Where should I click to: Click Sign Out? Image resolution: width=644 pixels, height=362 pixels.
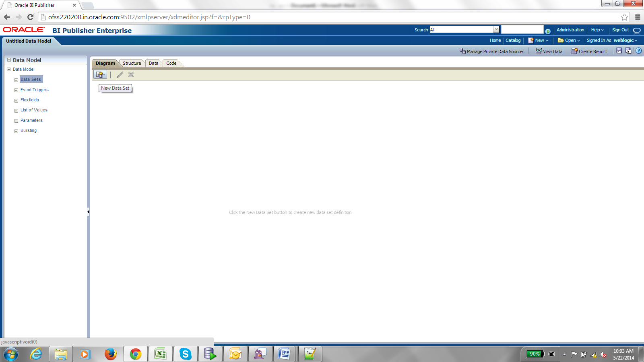(x=620, y=30)
